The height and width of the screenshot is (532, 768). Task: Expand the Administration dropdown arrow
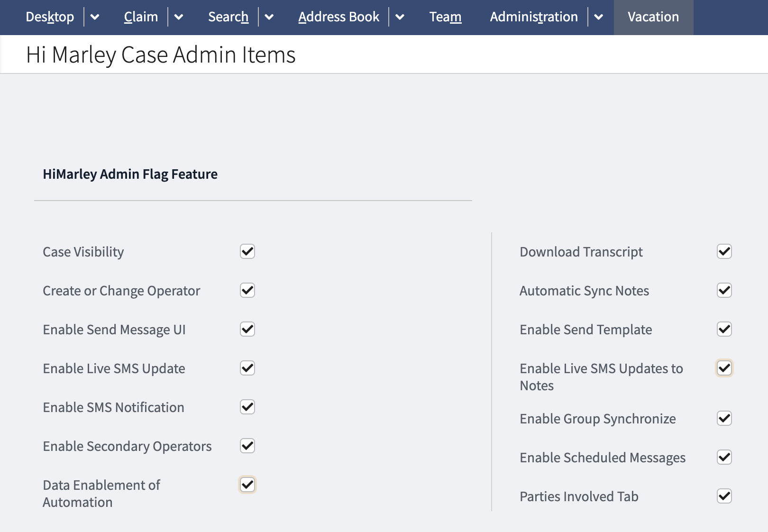599,17
